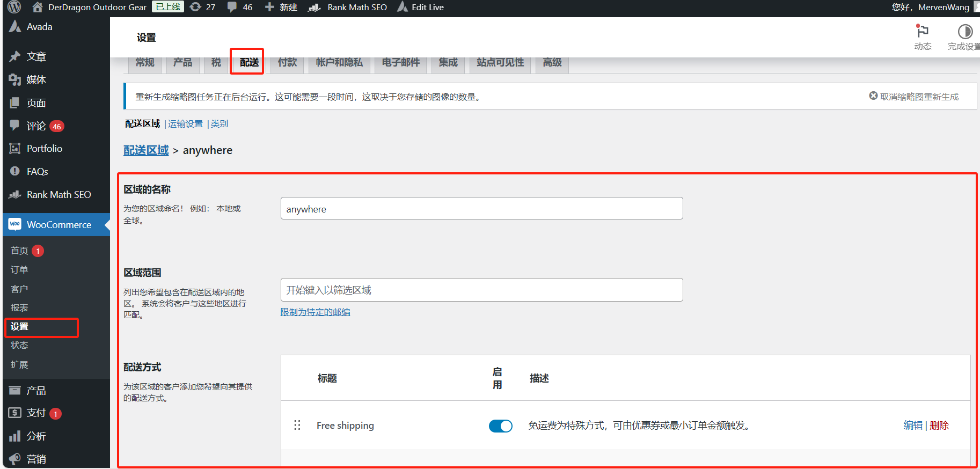980x469 pixels.
Task: Disable the Free shipping toggle
Action: [x=500, y=426]
